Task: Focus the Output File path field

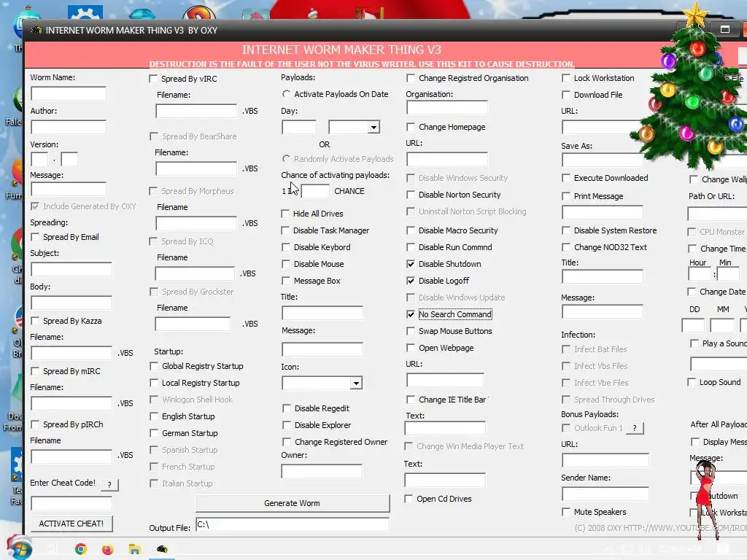Action: [293, 524]
